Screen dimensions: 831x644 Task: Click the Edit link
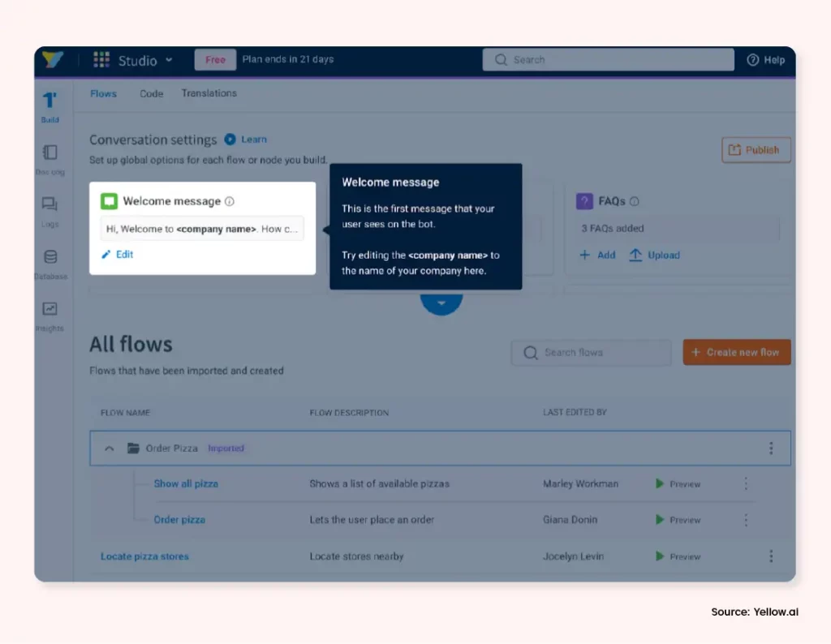pos(124,254)
